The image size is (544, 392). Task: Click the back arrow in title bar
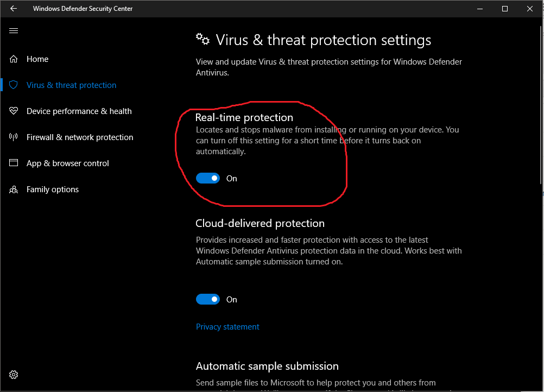click(14, 8)
